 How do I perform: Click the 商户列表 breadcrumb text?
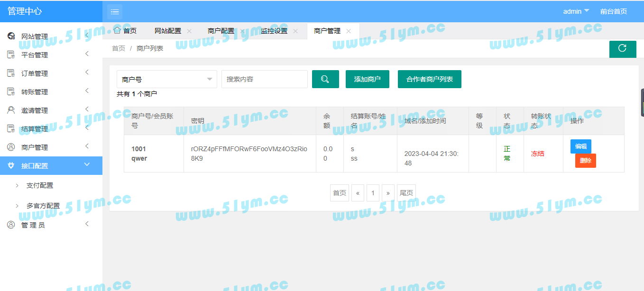(150, 48)
